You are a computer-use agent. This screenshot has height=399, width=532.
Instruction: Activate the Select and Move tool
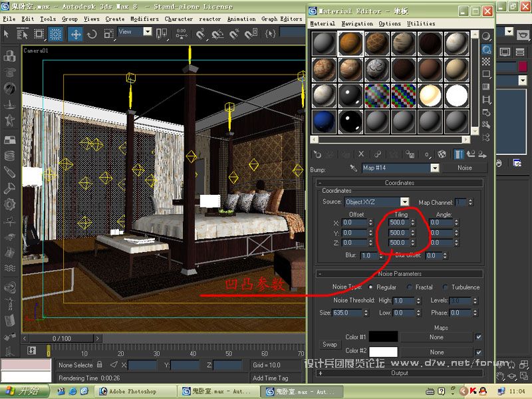(75, 34)
